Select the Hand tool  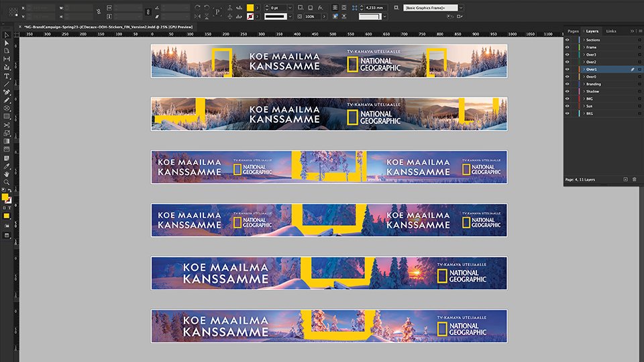(7, 174)
